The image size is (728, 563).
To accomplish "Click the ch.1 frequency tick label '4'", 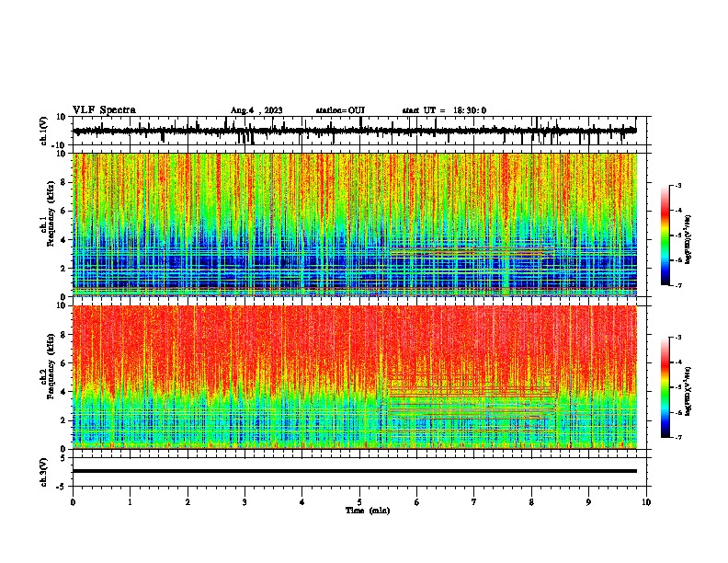I will coord(63,240).
